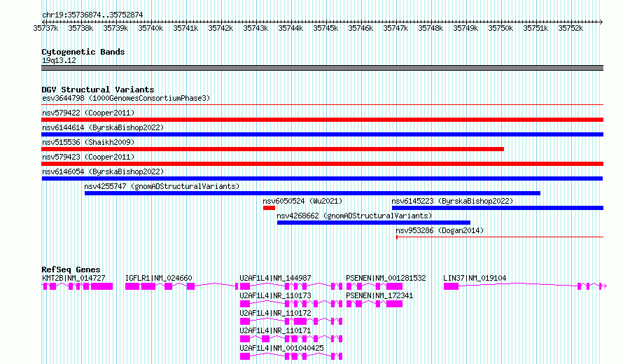Select the KMT2B gene model glyph

tap(77, 286)
